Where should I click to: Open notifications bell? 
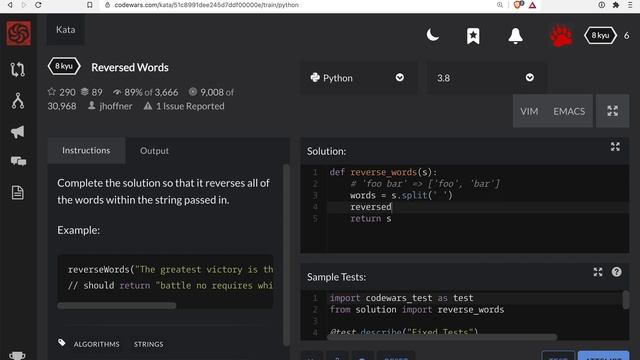(515, 36)
